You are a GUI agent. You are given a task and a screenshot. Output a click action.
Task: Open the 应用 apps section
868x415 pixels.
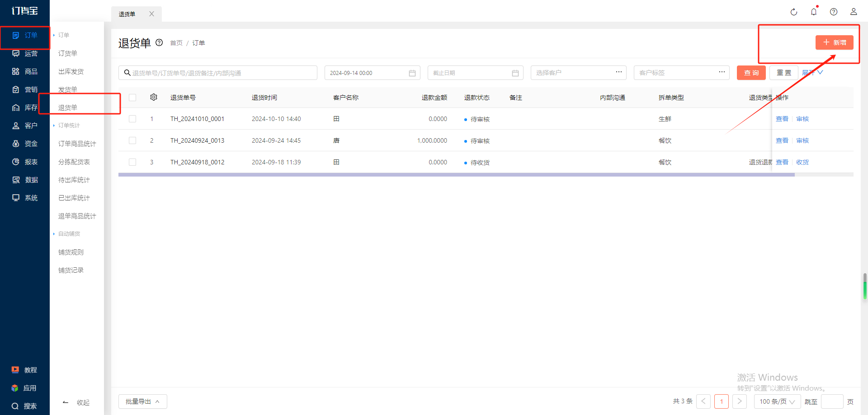pos(25,388)
